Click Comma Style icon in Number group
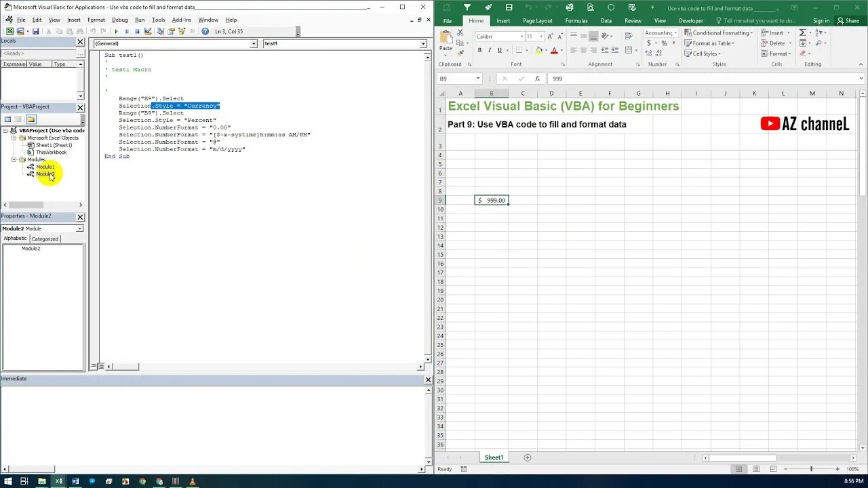This screenshot has width=868, height=488. coord(674,43)
